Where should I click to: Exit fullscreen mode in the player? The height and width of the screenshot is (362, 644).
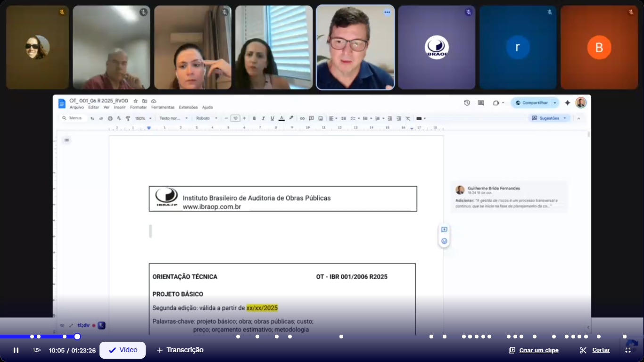pos(627,350)
